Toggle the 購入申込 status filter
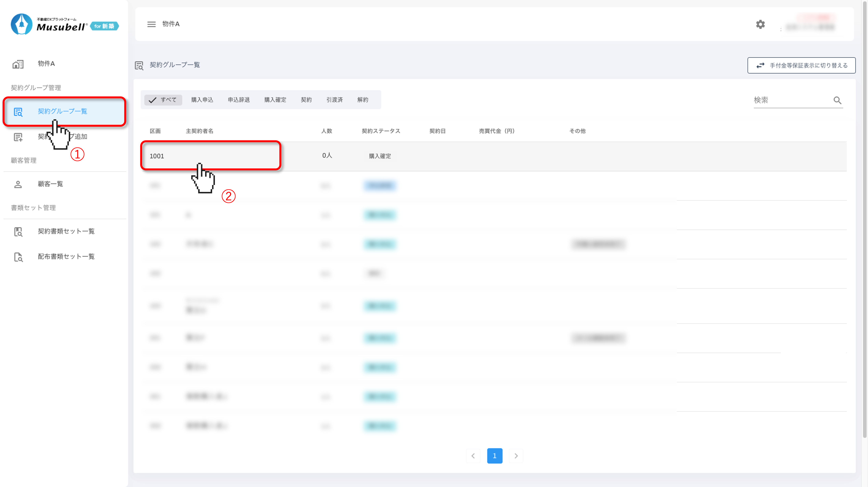This screenshot has height=487, width=868. coord(202,100)
